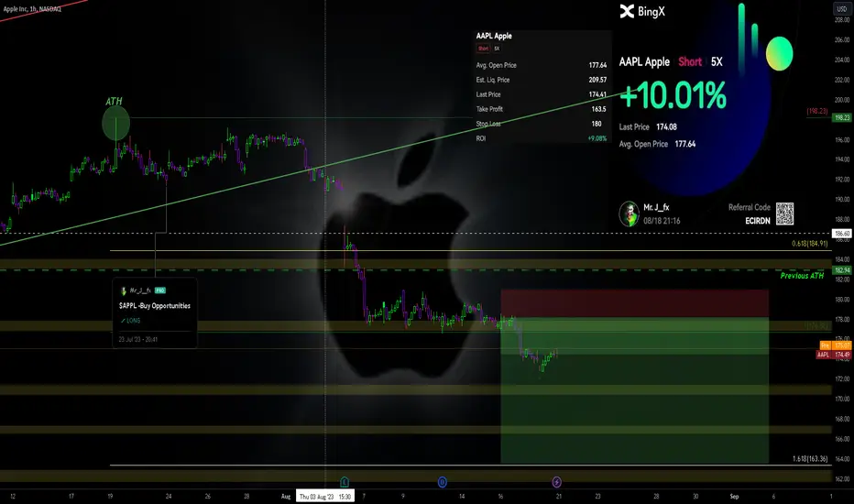The height and width of the screenshot is (504, 854).
Task: Open the blue dividend marker on time axis
Action: [443, 482]
